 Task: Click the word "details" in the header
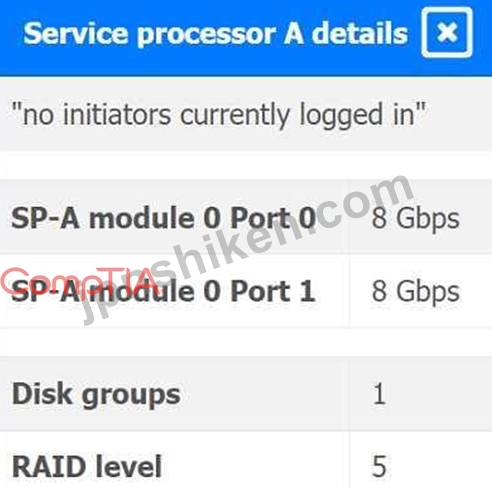tap(360, 34)
